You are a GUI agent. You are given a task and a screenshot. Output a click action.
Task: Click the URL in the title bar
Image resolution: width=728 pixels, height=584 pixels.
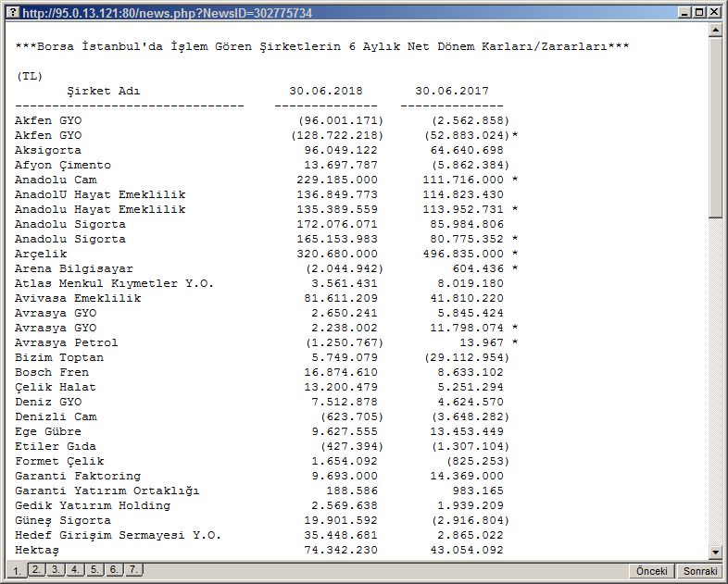coord(167,13)
